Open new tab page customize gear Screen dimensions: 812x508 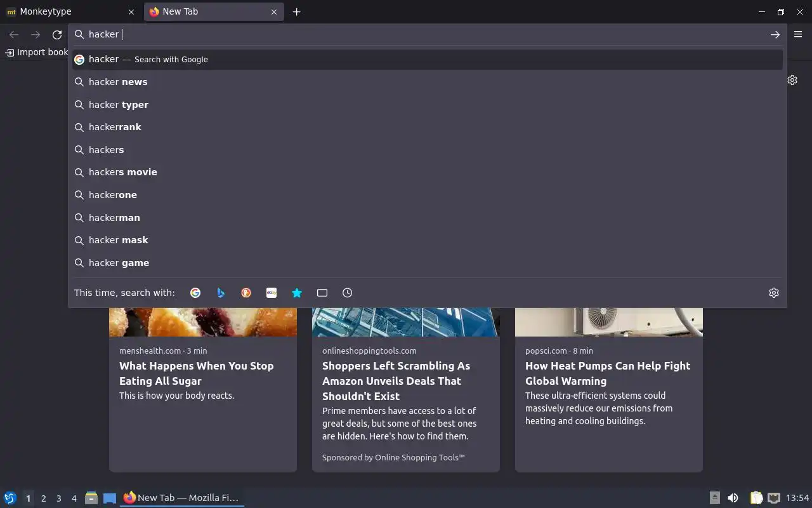[792, 80]
